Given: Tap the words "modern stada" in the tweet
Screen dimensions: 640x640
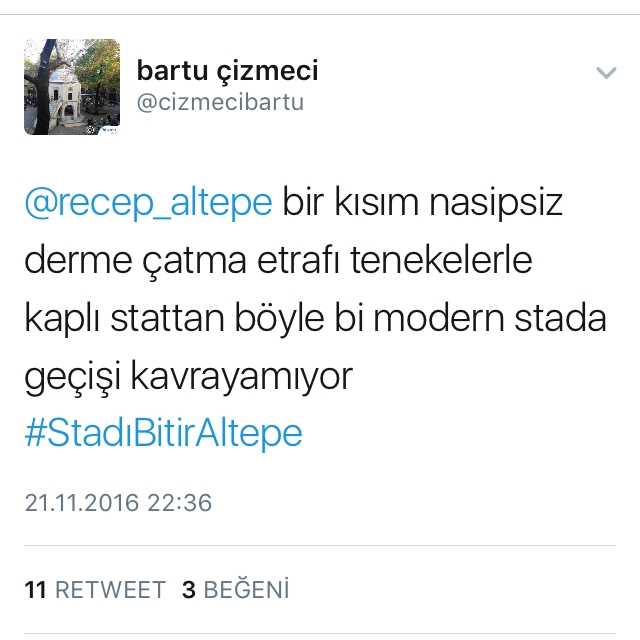Looking at the screenshot, I should coord(490,318).
